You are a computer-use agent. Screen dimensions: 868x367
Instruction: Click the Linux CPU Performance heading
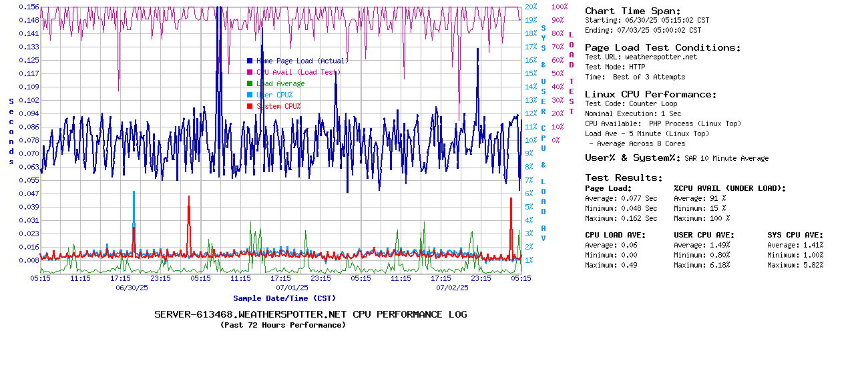[x=650, y=94]
